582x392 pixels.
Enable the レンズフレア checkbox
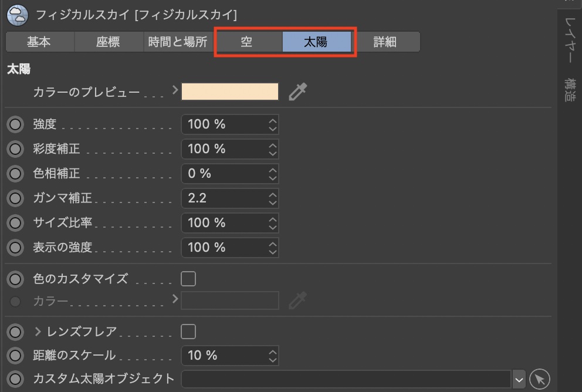click(x=188, y=332)
